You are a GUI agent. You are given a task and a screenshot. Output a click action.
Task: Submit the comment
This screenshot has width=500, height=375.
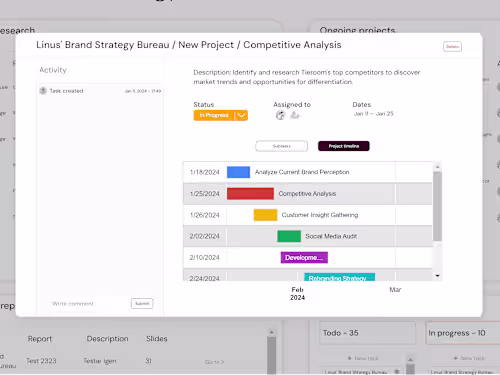(x=142, y=303)
